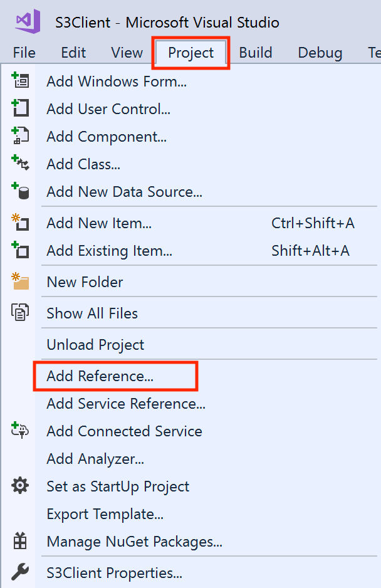Click the Add User Control icon

(x=20, y=109)
